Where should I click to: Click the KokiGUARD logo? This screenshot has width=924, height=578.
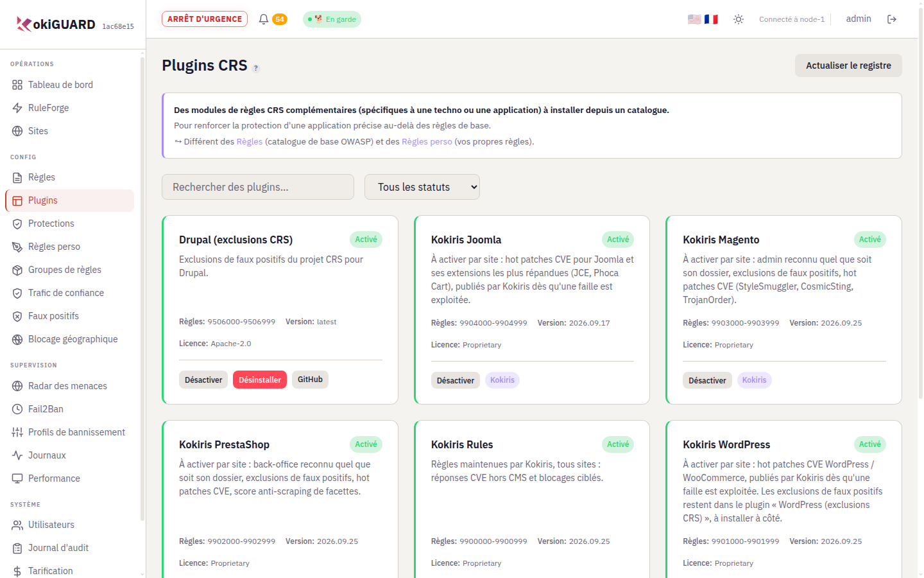pos(56,24)
